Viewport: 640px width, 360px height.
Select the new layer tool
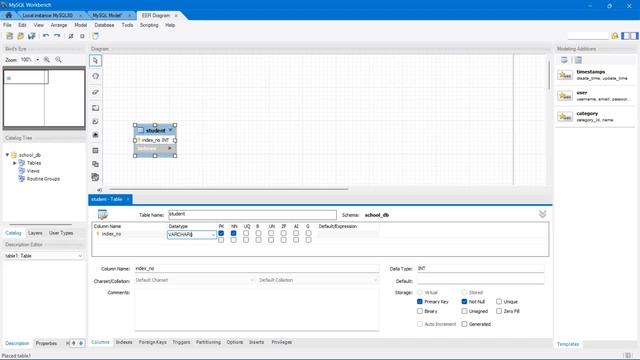96,108
